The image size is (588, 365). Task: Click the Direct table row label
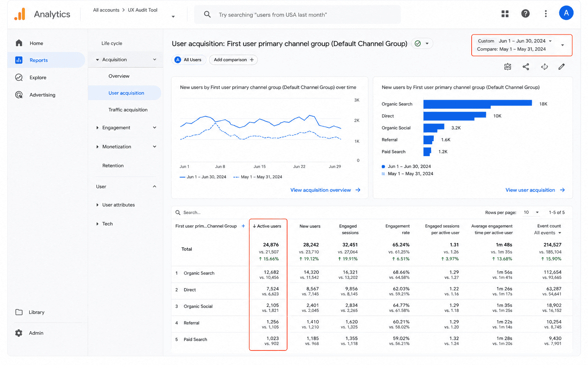189,290
